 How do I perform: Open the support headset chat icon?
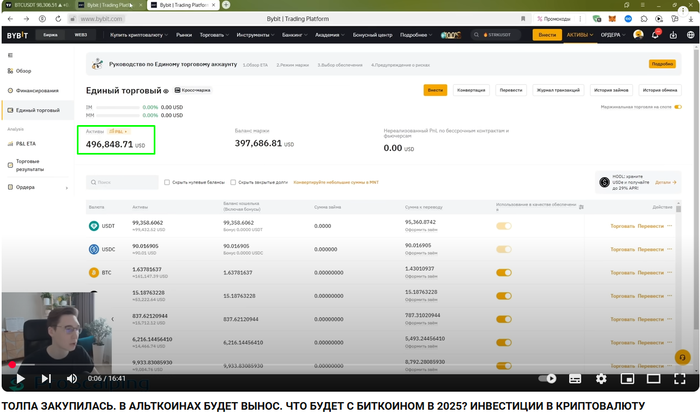pyautogui.click(x=682, y=357)
